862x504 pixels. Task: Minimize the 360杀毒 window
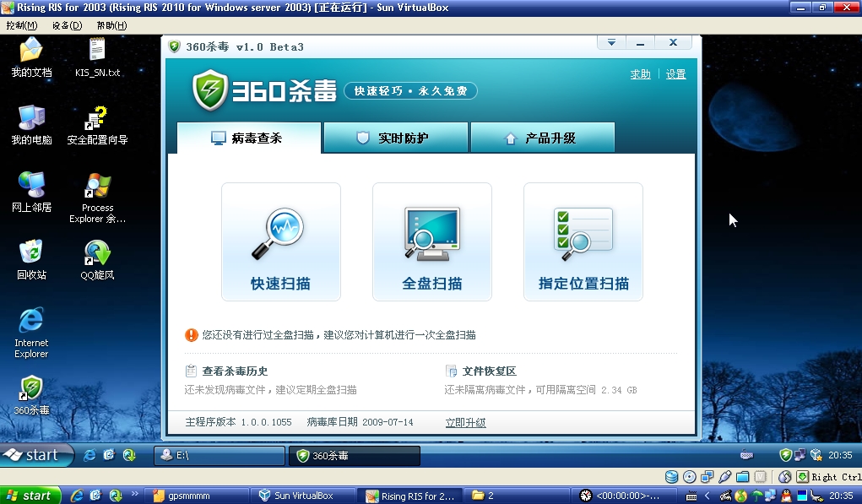(640, 42)
